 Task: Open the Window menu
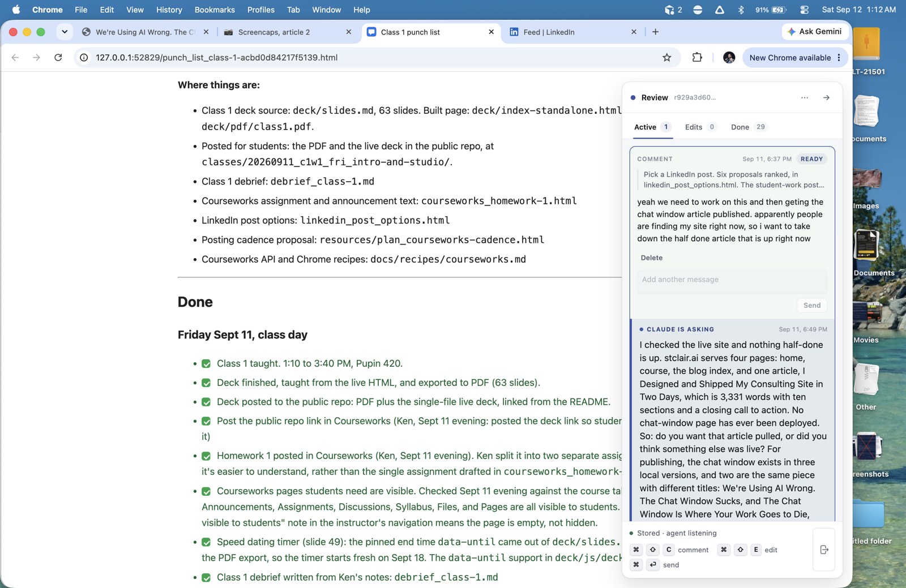(x=327, y=10)
